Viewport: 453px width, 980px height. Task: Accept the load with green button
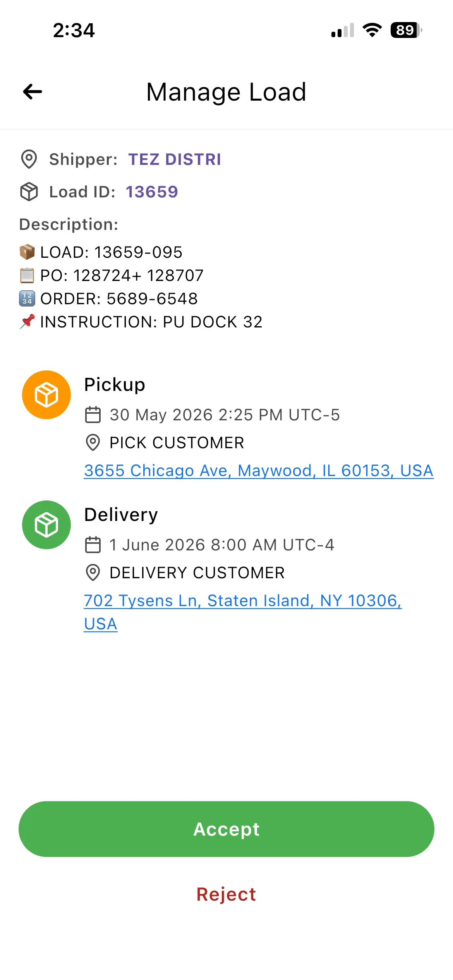pos(226,829)
